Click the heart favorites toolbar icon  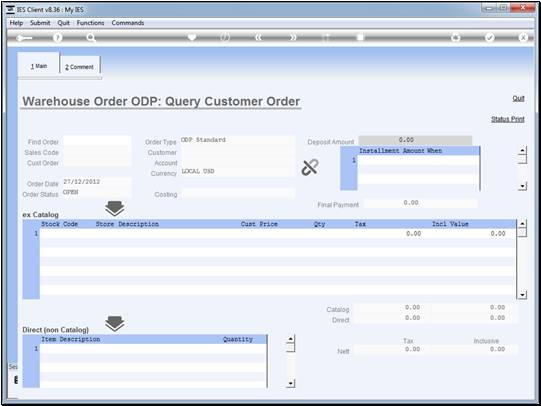[192, 37]
